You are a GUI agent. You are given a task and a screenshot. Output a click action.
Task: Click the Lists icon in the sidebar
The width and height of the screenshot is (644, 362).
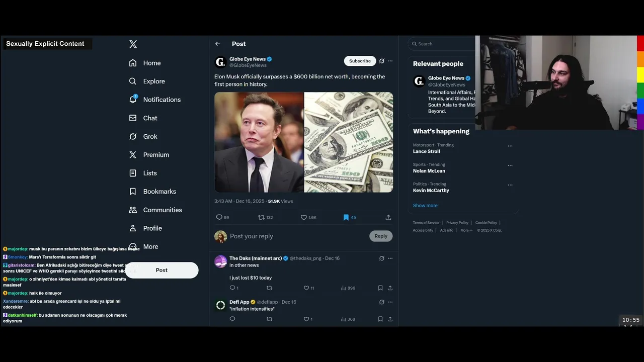(133, 173)
